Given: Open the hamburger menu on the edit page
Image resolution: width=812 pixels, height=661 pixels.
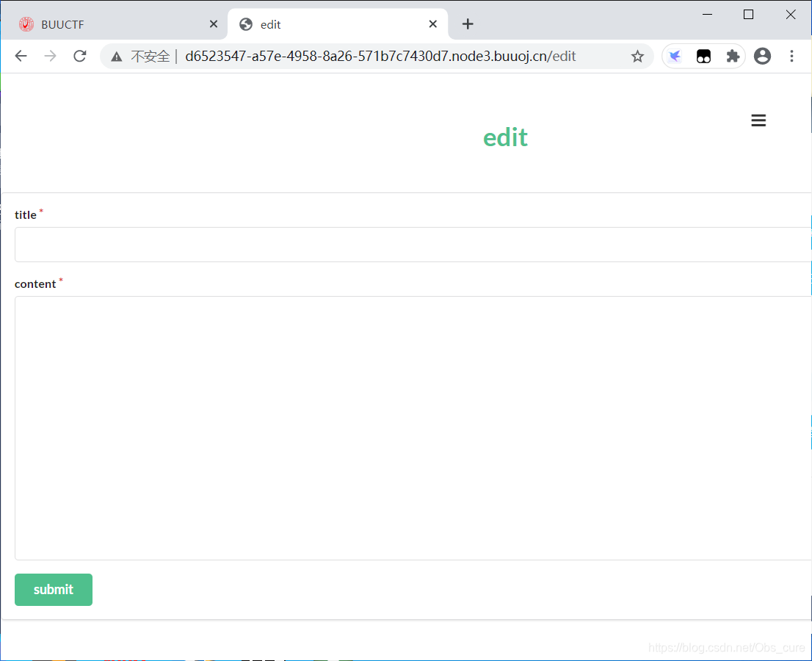Looking at the screenshot, I should pyautogui.click(x=758, y=120).
